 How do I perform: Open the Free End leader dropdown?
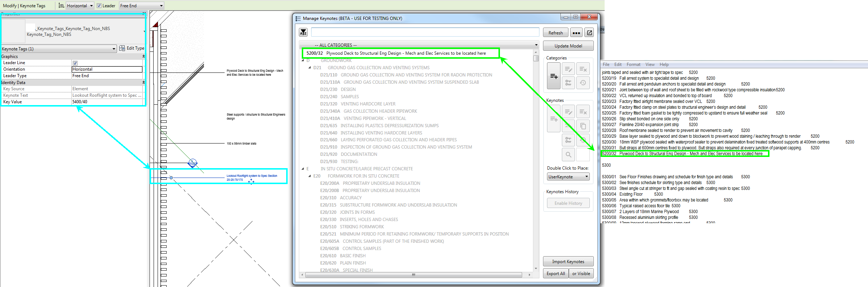point(142,6)
